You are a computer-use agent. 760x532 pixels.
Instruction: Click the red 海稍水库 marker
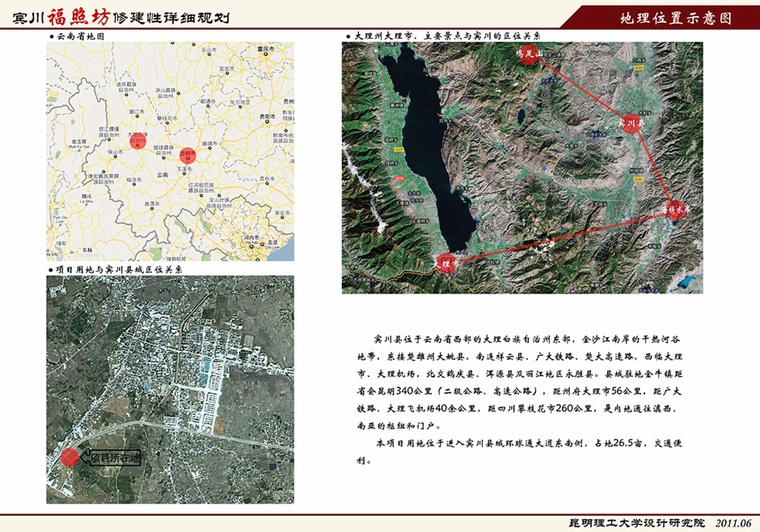point(675,209)
